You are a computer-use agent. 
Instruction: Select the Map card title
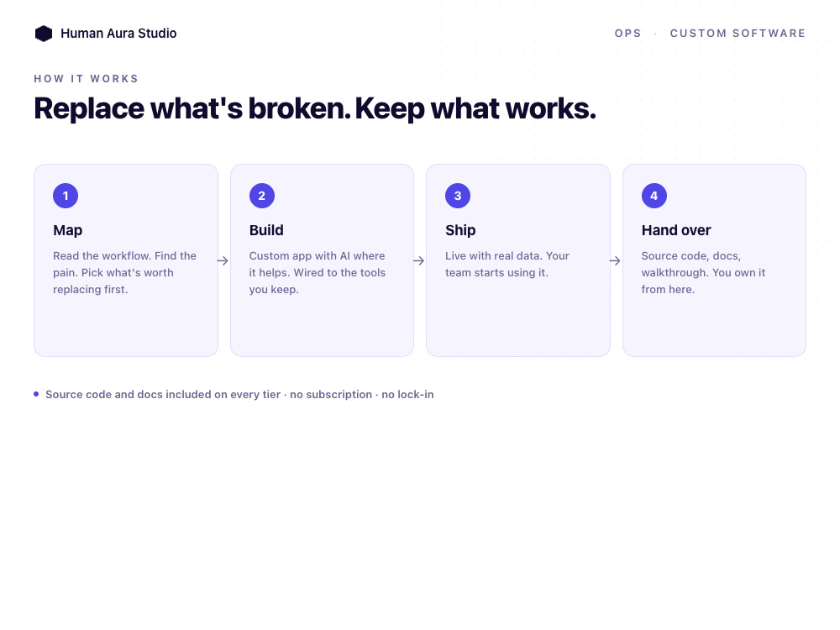[67, 230]
